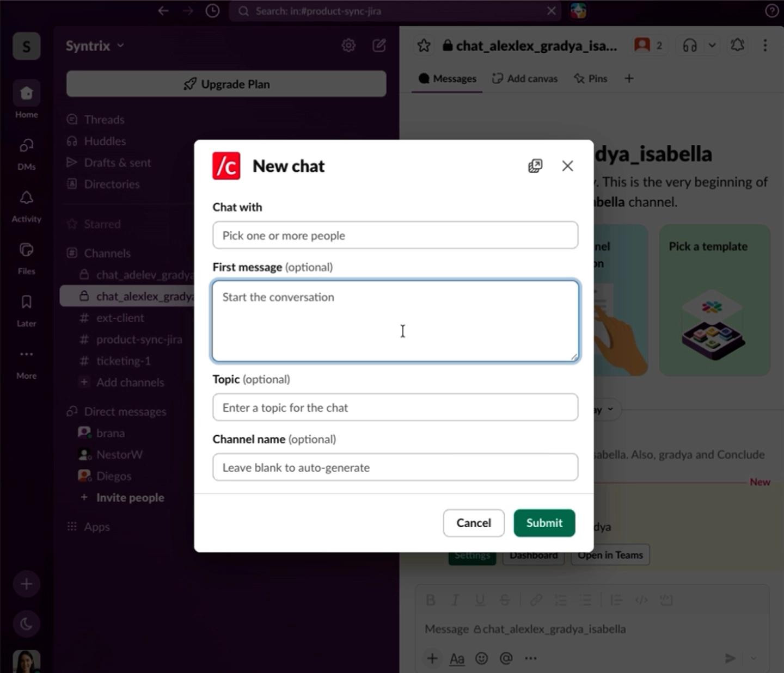Open Home in the left rail

tap(26, 100)
